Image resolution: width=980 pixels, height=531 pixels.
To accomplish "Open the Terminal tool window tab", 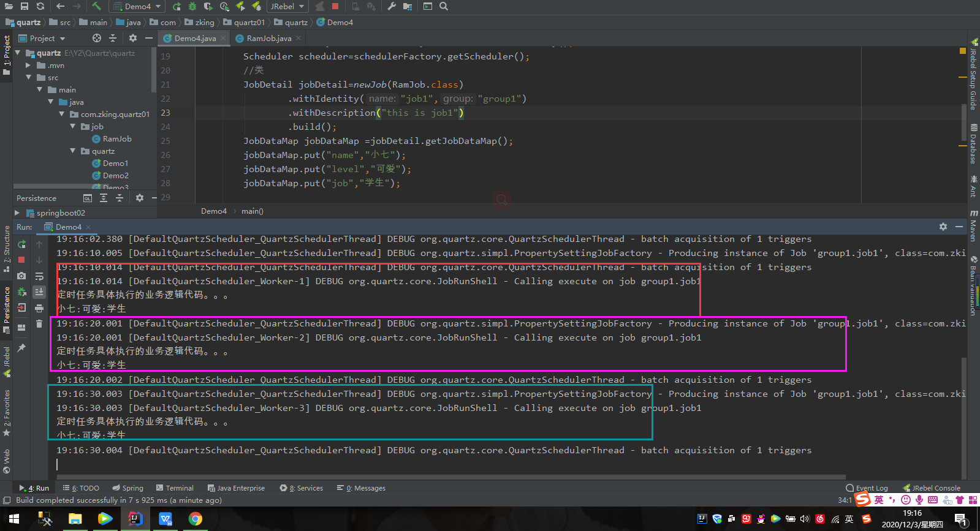I will point(175,488).
